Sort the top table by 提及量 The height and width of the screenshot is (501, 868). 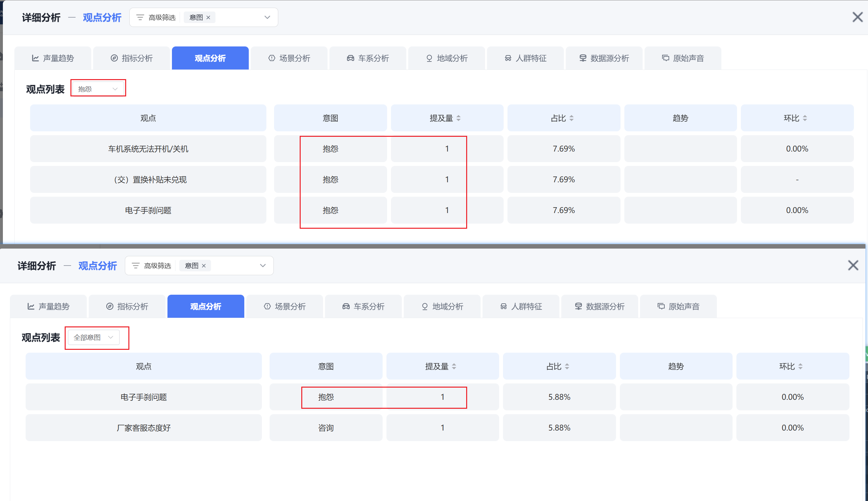pos(458,118)
